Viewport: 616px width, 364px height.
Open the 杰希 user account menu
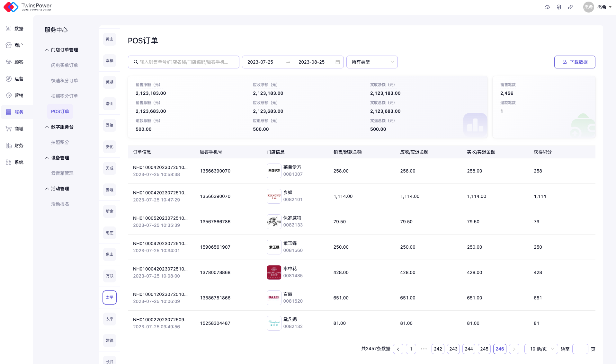tap(597, 7)
